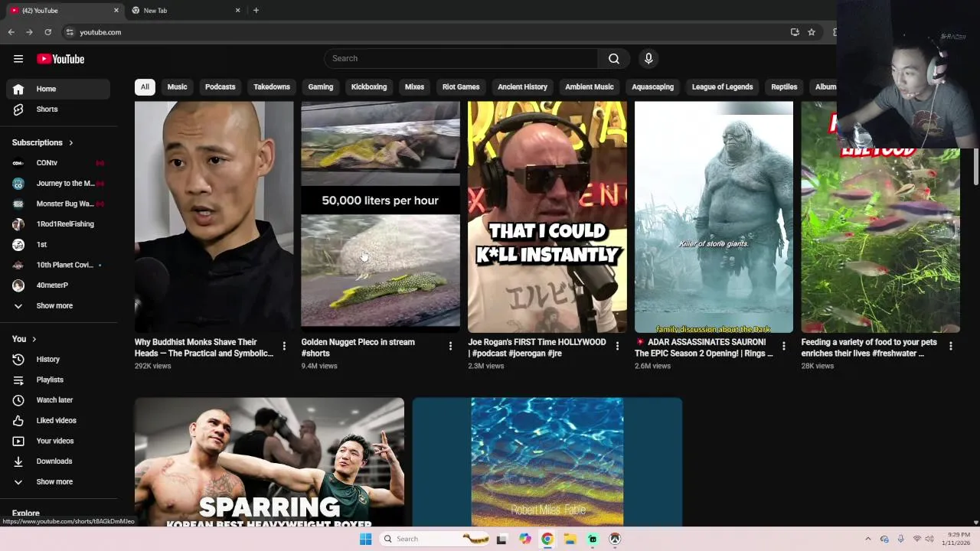Click the search magnifier button
This screenshot has height=551, width=980.
tap(614, 58)
